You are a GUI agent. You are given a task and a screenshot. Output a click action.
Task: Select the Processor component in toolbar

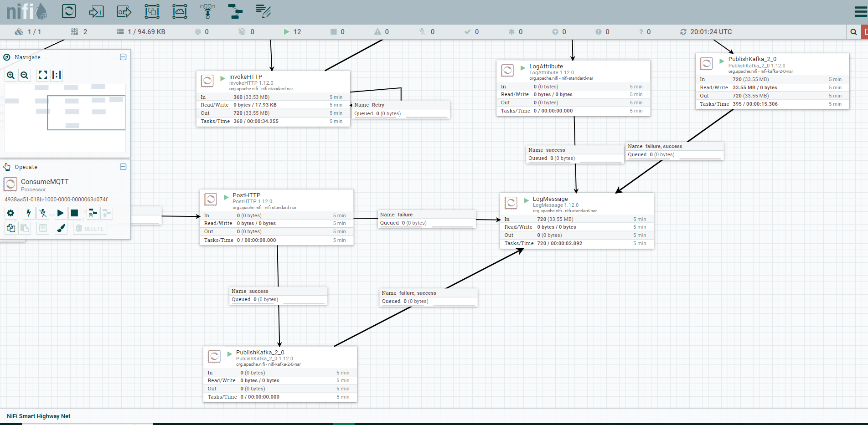[69, 11]
